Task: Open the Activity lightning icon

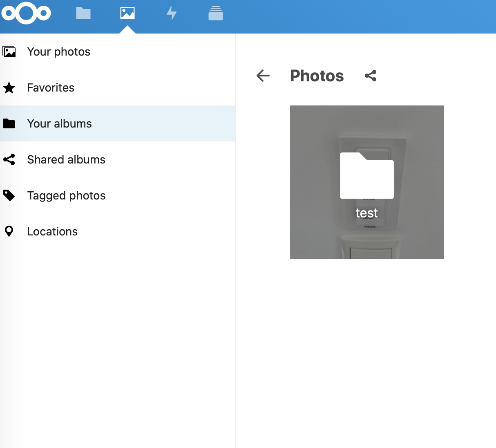Action: coord(172,13)
